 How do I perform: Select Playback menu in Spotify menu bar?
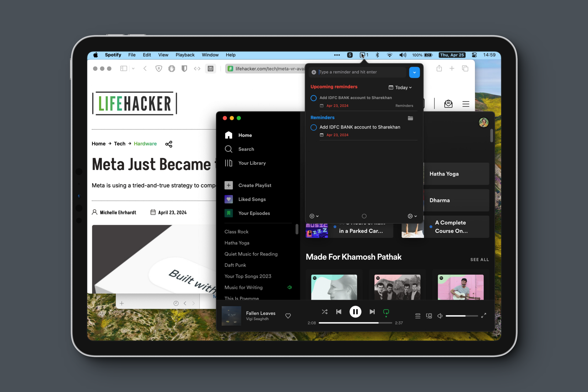185,55
